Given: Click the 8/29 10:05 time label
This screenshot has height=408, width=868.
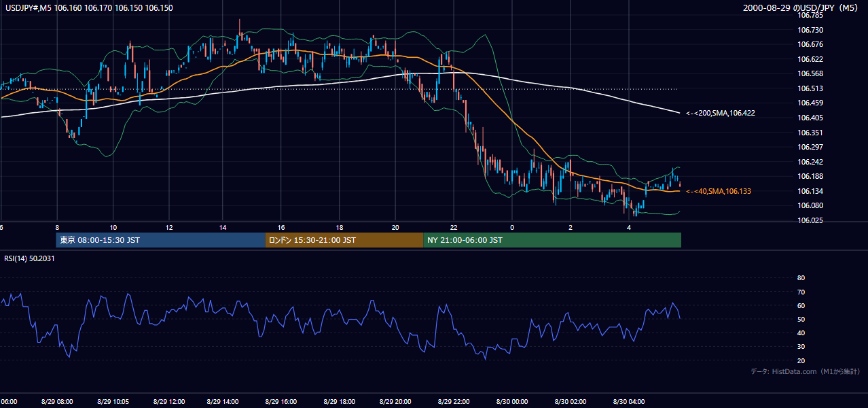Looking at the screenshot, I should (113, 401).
